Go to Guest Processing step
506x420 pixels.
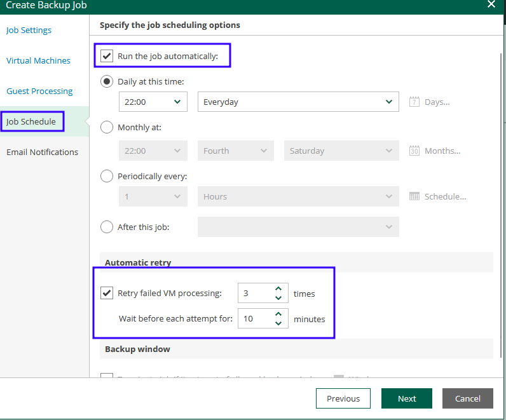pyautogui.click(x=39, y=91)
